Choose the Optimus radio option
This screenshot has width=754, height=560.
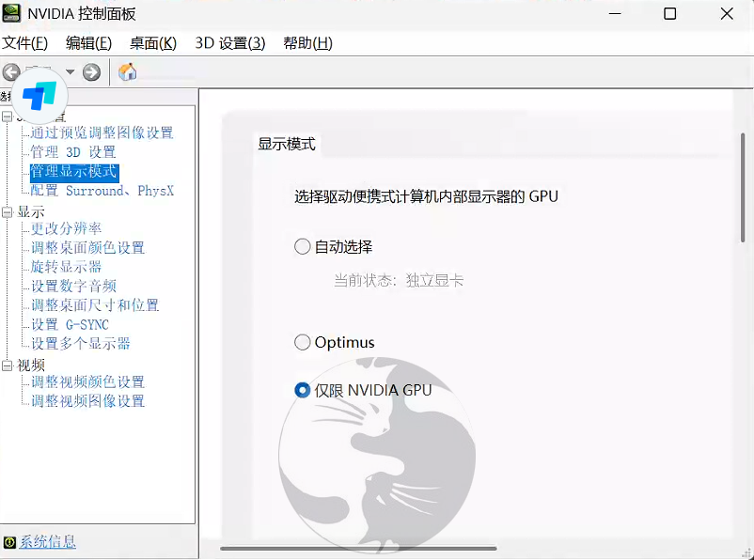pos(302,342)
